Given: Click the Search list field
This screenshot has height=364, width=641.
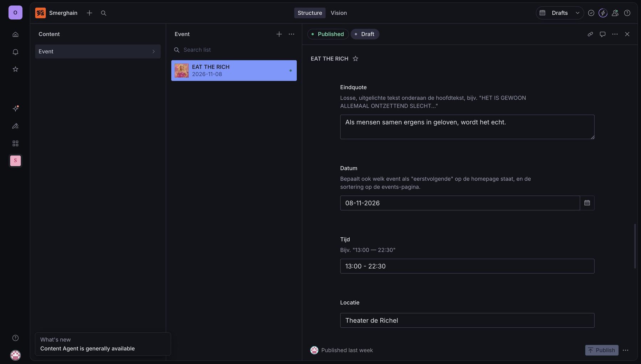Looking at the screenshot, I should [234, 50].
